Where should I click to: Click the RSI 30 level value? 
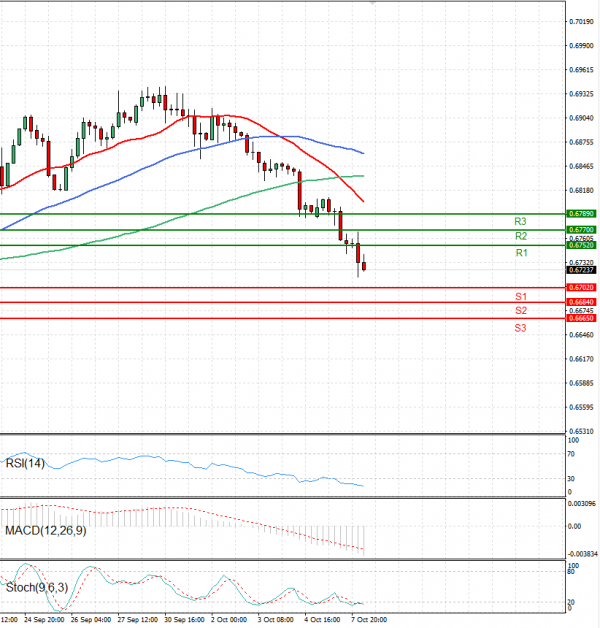(571, 479)
